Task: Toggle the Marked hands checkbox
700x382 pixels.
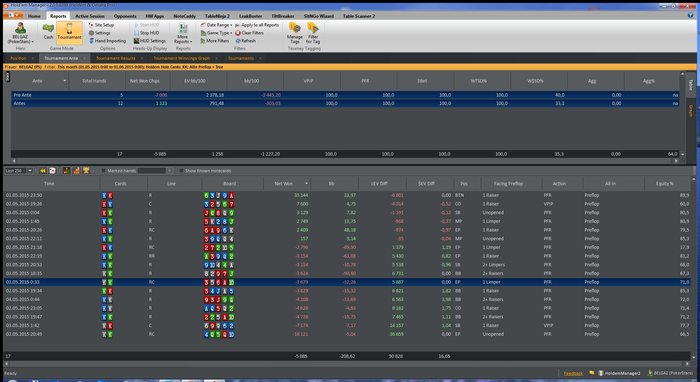Action: (103, 171)
